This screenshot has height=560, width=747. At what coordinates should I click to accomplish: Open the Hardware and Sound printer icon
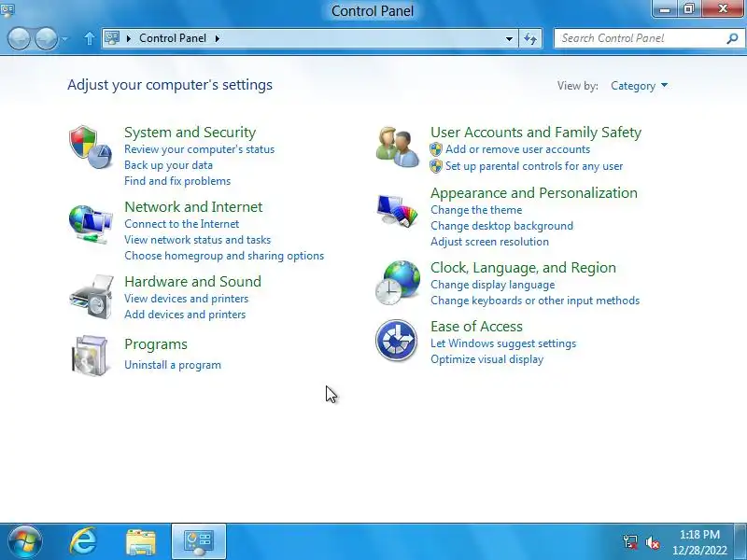92,296
